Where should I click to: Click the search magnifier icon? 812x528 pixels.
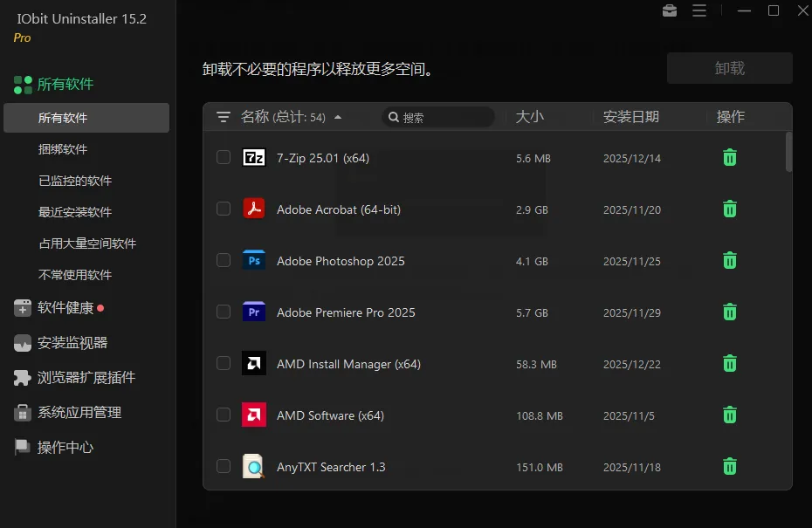click(x=394, y=117)
